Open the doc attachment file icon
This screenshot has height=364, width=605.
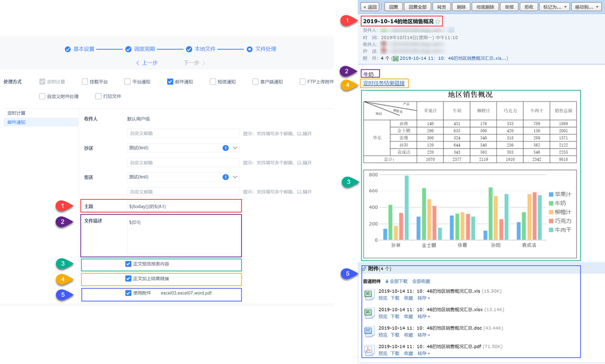tap(369, 331)
